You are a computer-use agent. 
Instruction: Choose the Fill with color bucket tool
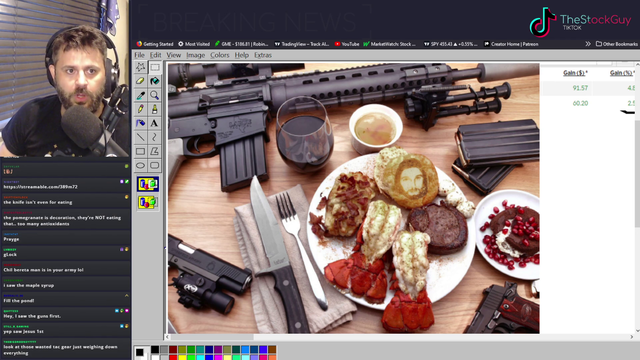pyautogui.click(x=155, y=81)
